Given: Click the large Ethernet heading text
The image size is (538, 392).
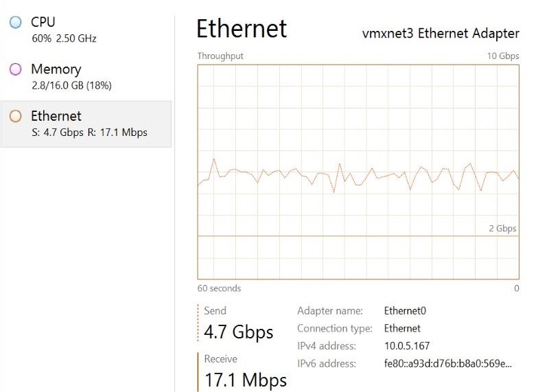Looking at the screenshot, I should (x=242, y=29).
